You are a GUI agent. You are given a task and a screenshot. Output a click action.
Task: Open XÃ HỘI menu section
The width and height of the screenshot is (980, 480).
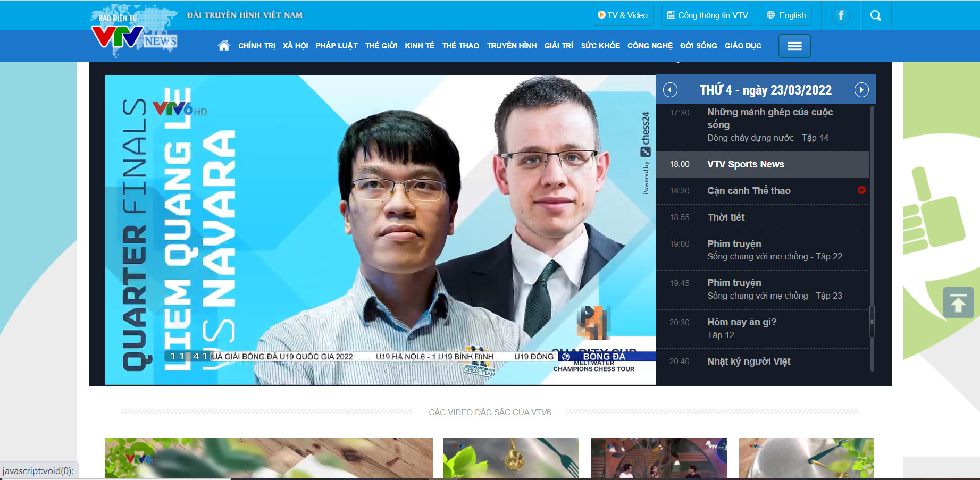coord(295,46)
